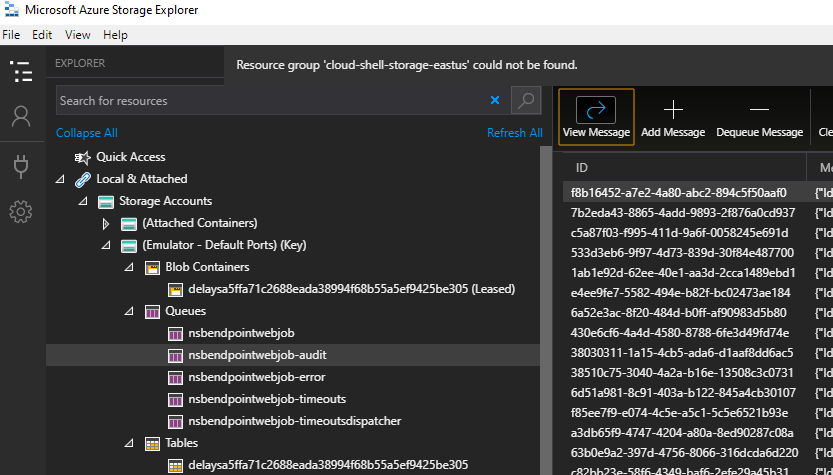Select message 7b2eda43-8865-4add-9893-2f876a0cd937
833x475 pixels.
tap(684, 213)
